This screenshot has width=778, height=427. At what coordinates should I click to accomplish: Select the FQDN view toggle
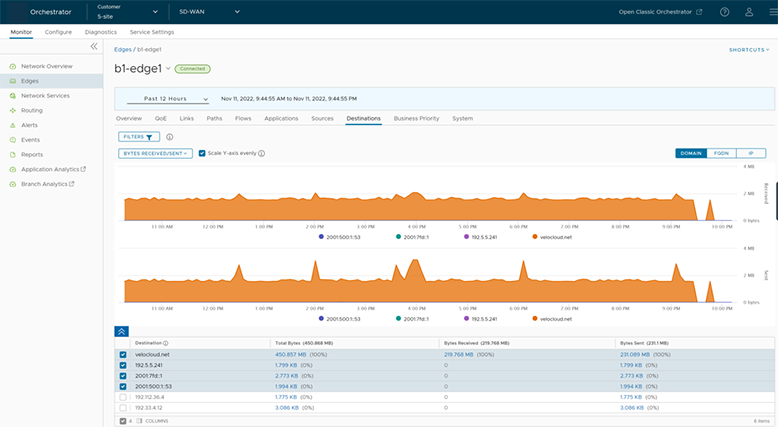click(720, 153)
